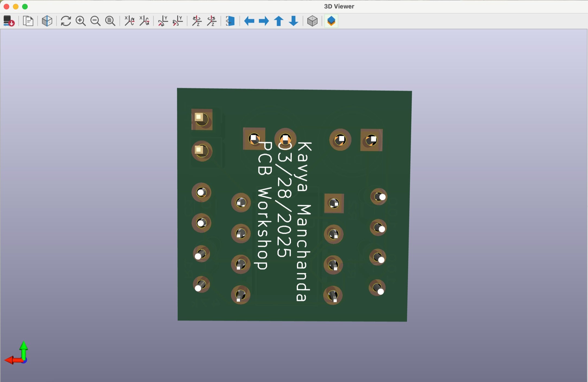Click the Zoom to fit icon
The image size is (588, 382).
point(110,21)
